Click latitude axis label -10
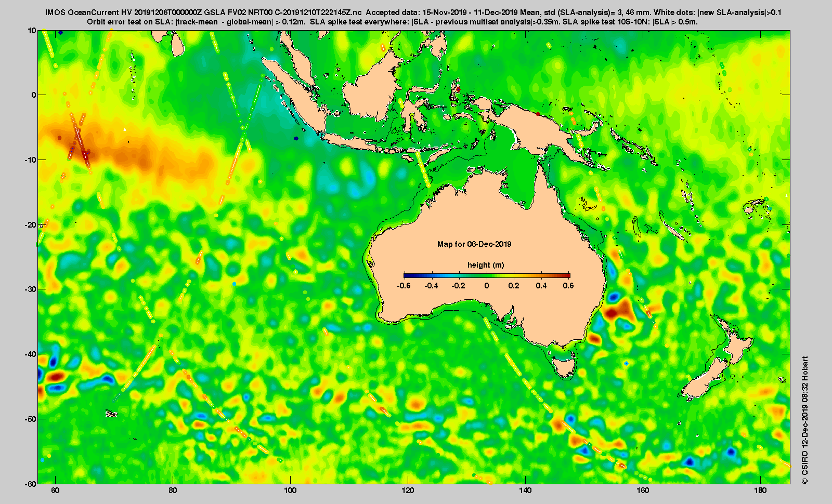The height and width of the screenshot is (504, 832). click(x=31, y=160)
